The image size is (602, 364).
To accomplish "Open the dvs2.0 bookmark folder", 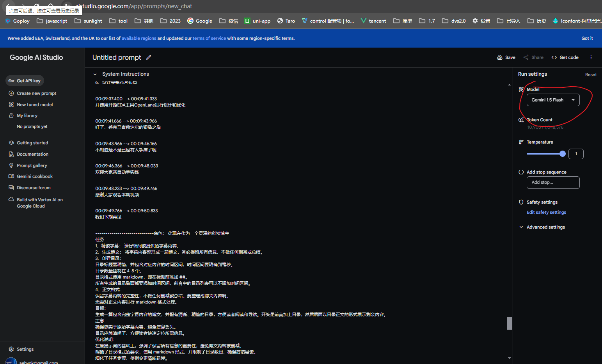I will 454,21.
